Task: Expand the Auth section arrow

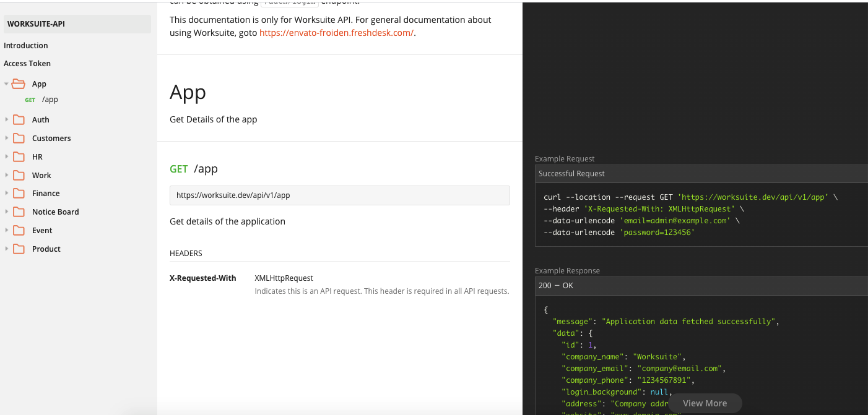Action: coord(7,120)
